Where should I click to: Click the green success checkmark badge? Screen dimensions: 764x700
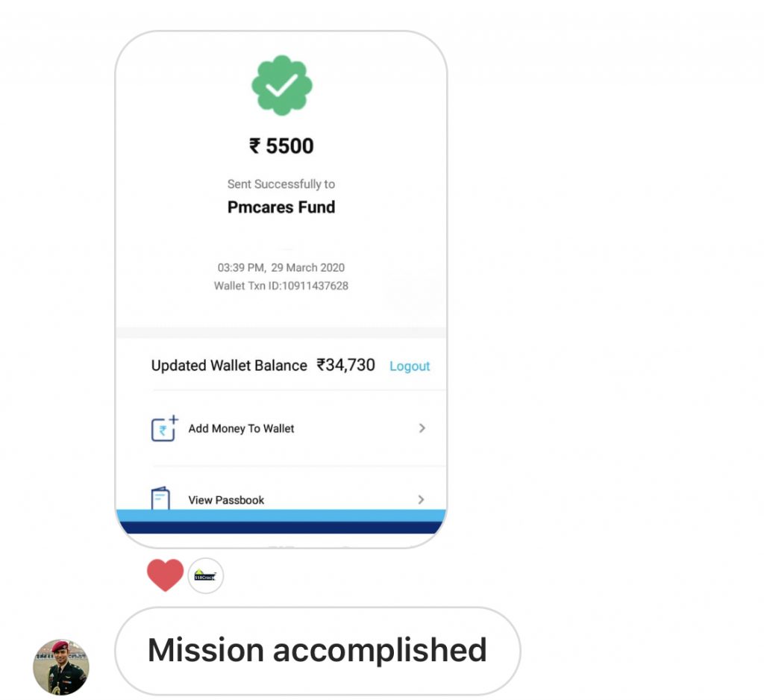click(x=281, y=85)
